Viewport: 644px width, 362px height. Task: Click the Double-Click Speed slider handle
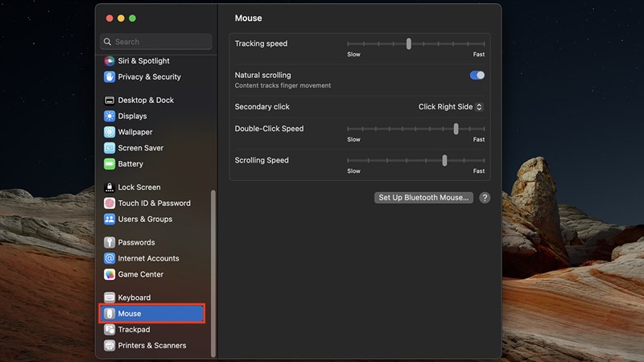456,129
